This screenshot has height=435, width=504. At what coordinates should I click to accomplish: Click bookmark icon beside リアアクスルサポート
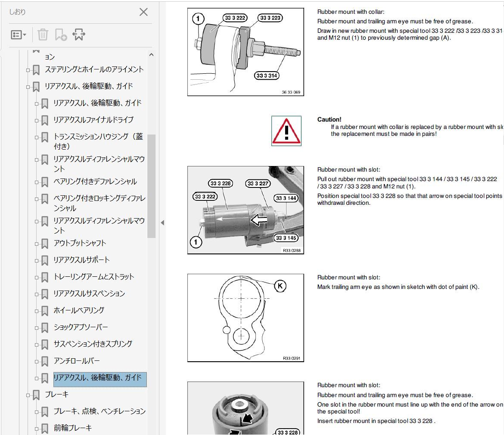point(45,261)
